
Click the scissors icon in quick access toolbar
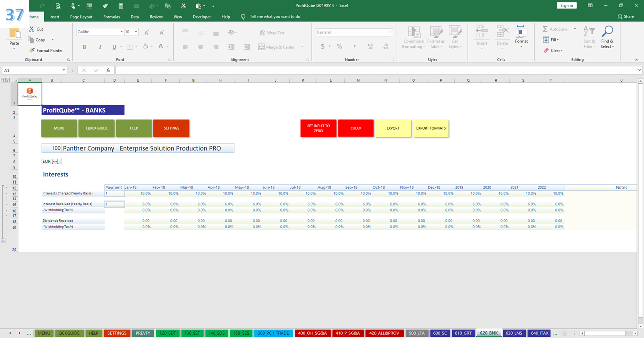(x=184, y=6)
